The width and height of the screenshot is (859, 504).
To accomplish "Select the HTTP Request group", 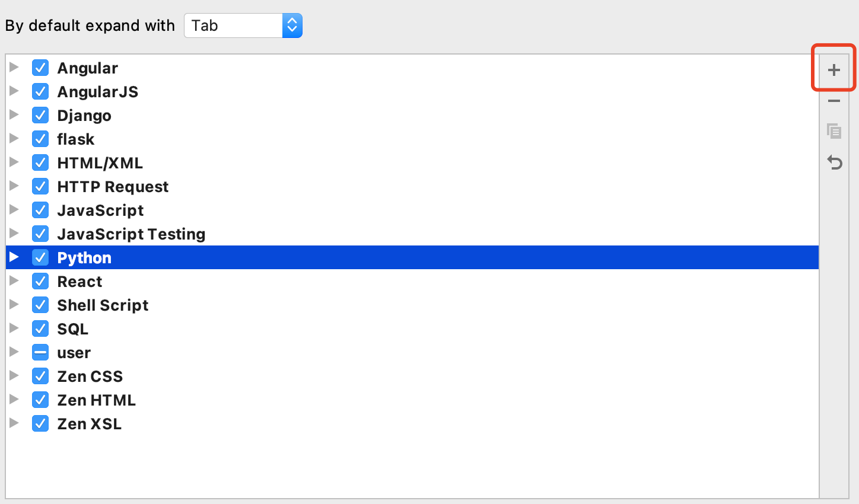I will pyautogui.click(x=412, y=186).
